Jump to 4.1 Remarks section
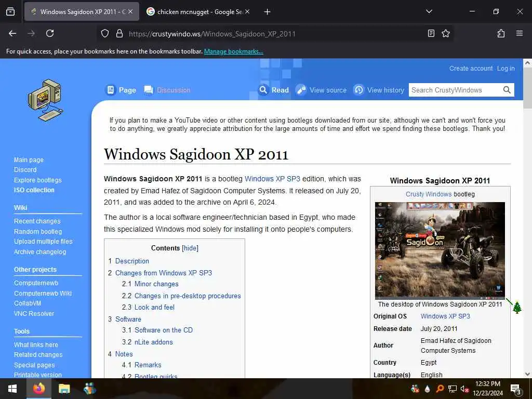 [x=148, y=365]
